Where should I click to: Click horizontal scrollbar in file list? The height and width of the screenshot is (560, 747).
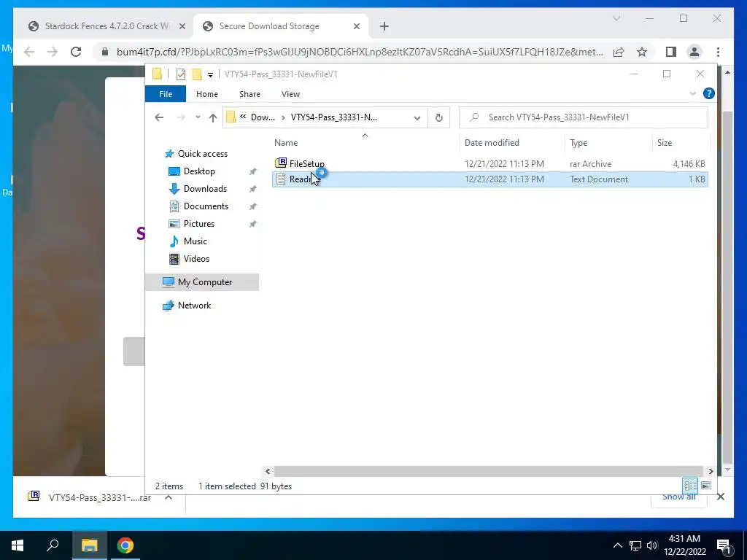(x=489, y=471)
